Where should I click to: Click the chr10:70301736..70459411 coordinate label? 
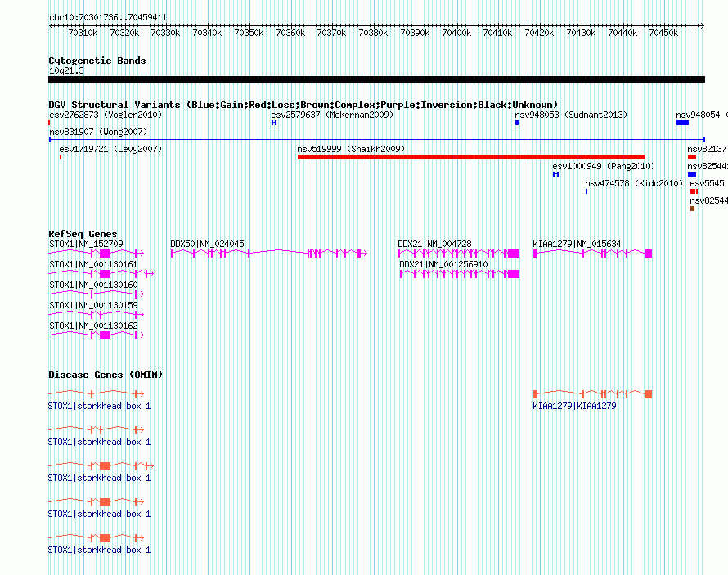(x=108, y=17)
